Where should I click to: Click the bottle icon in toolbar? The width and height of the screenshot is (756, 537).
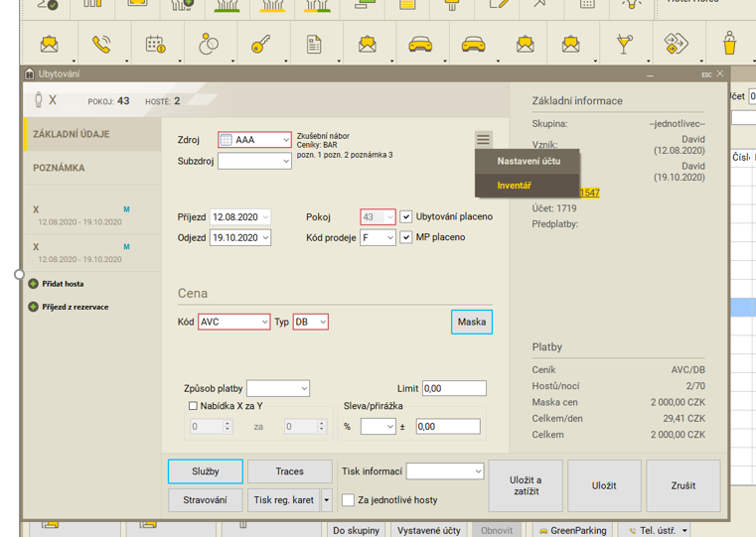point(729,45)
